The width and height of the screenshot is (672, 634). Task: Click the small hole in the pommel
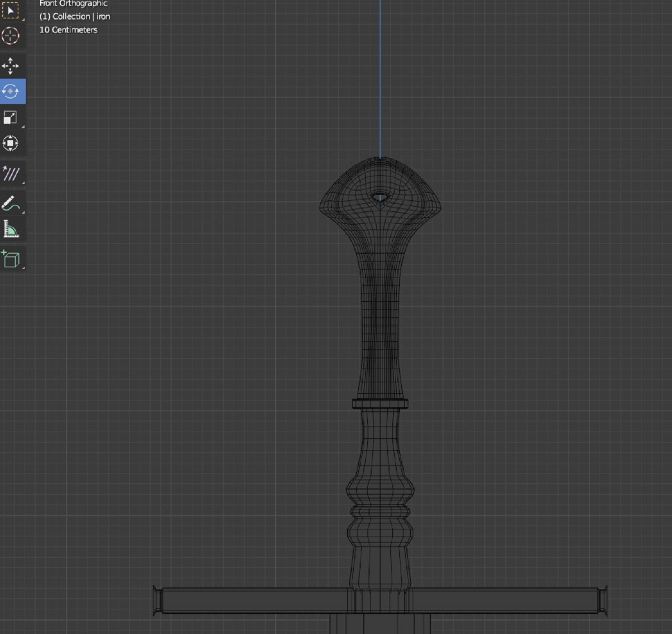click(380, 198)
